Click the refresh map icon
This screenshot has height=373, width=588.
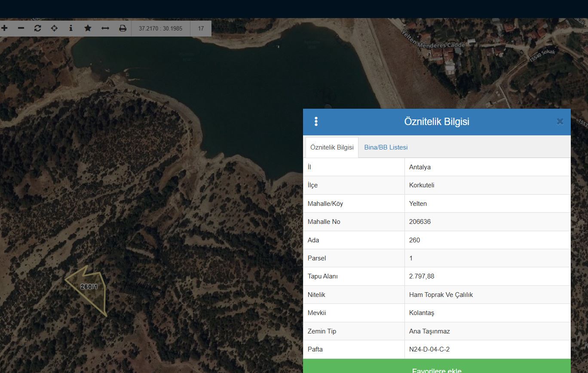tap(37, 28)
